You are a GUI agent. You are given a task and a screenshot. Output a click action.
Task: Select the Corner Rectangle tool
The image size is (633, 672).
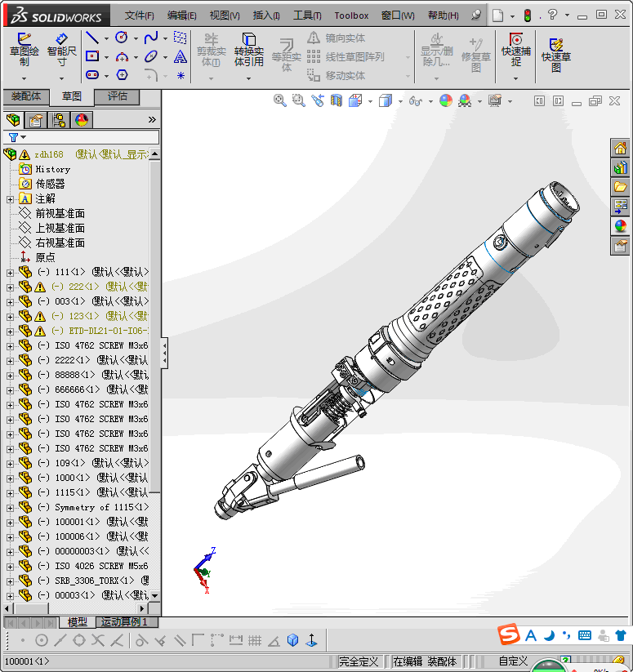(x=92, y=56)
